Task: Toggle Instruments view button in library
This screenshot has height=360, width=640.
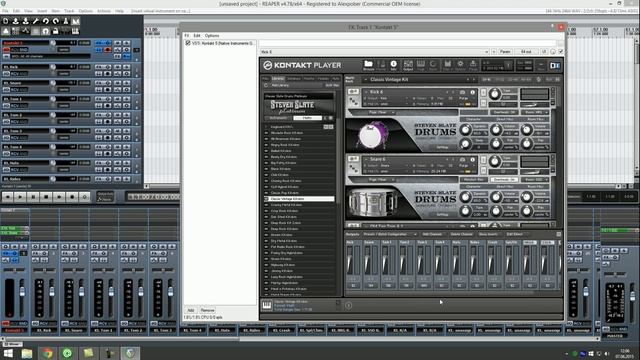Action: coord(278,118)
